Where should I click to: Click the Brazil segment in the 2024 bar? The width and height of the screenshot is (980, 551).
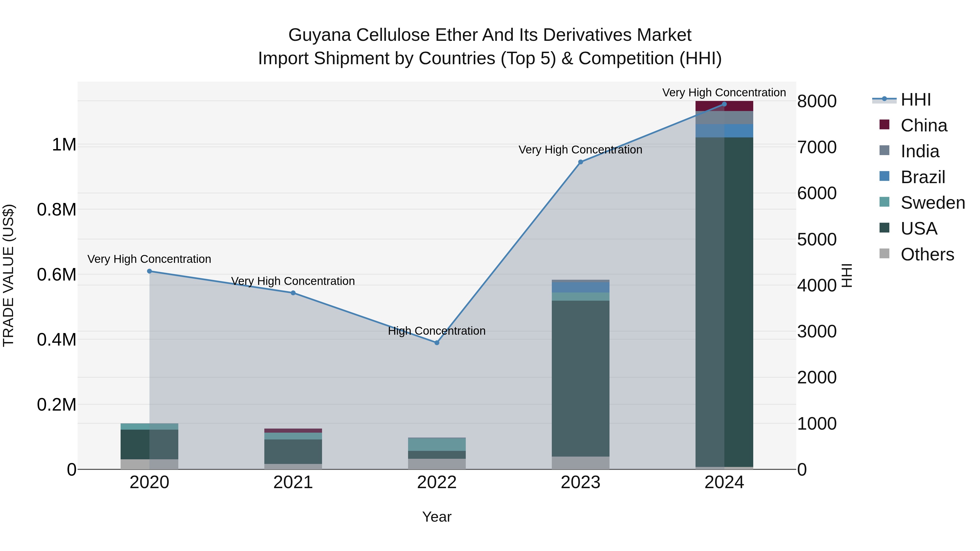click(724, 131)
